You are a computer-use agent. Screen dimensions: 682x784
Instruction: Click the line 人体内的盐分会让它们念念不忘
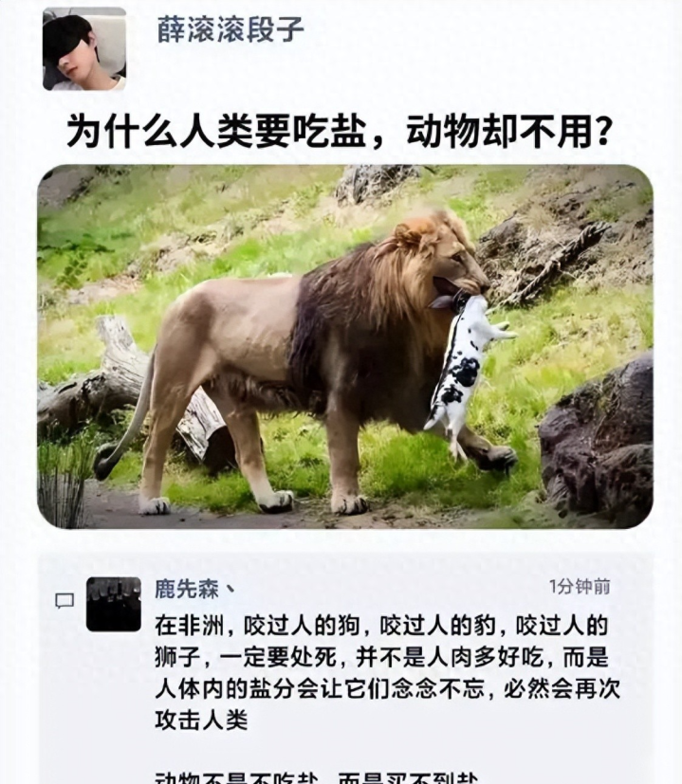(x=320, y=689)
